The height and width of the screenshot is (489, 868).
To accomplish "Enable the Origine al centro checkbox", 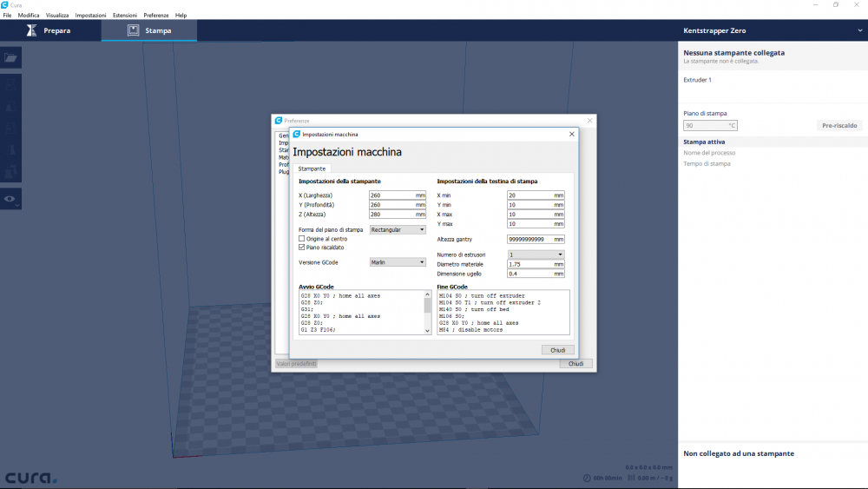I will point(302,238).
